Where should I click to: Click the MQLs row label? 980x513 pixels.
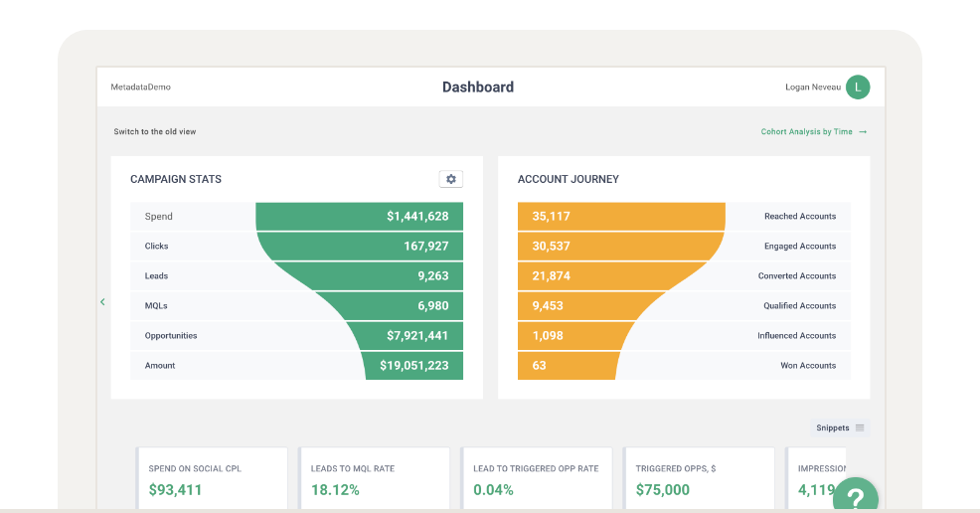156,305
